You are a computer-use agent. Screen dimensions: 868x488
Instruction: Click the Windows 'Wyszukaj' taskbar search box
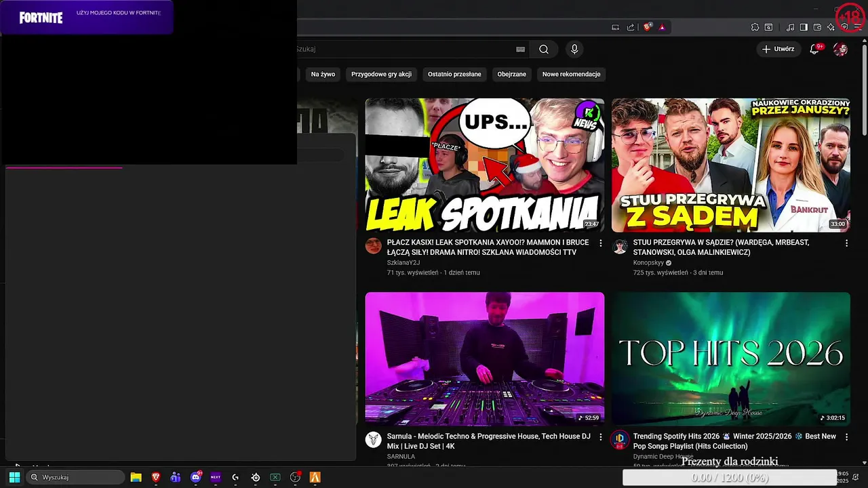click(75, 477)
